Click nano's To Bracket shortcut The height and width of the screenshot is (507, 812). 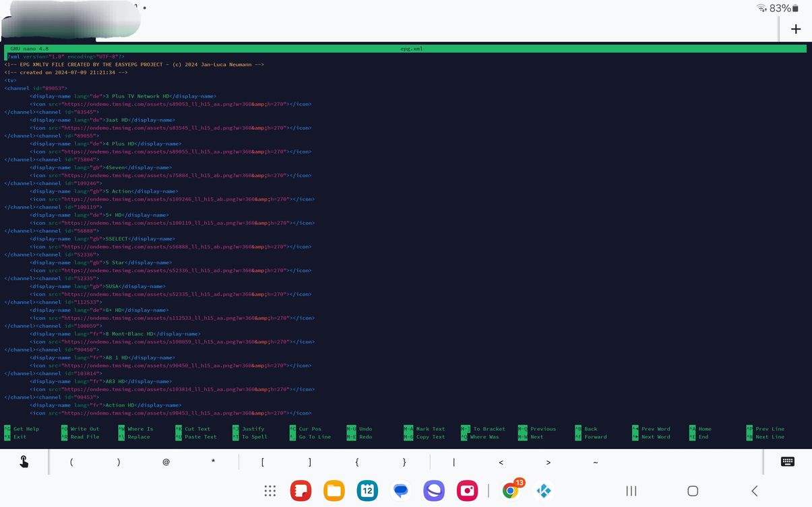(483, 429)
